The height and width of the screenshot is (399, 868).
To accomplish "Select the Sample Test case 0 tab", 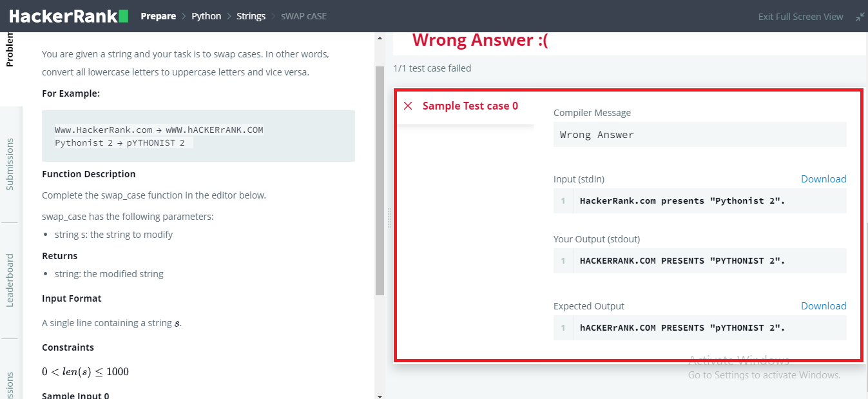I will (470, 106).
